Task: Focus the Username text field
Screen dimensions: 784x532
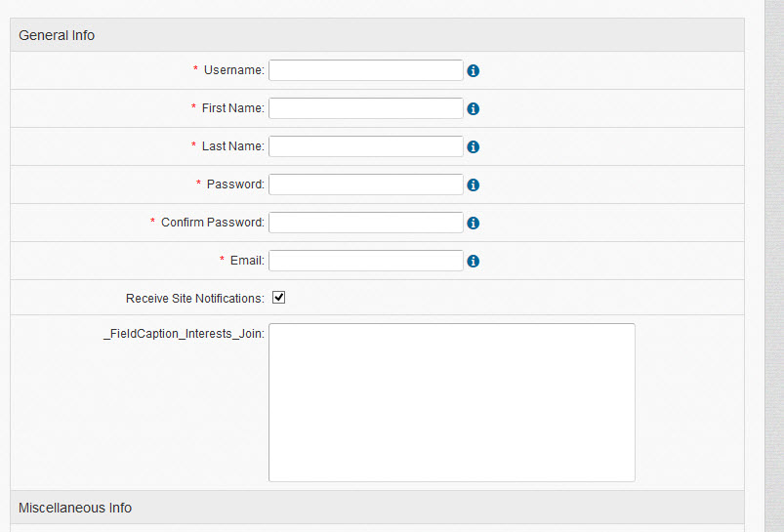Action: click(x=365, y=70)
